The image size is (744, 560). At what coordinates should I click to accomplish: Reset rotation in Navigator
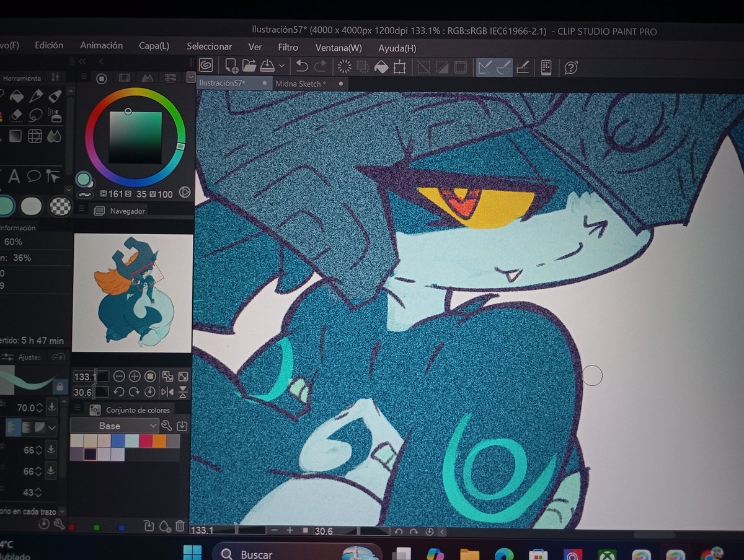coord(150,392)
